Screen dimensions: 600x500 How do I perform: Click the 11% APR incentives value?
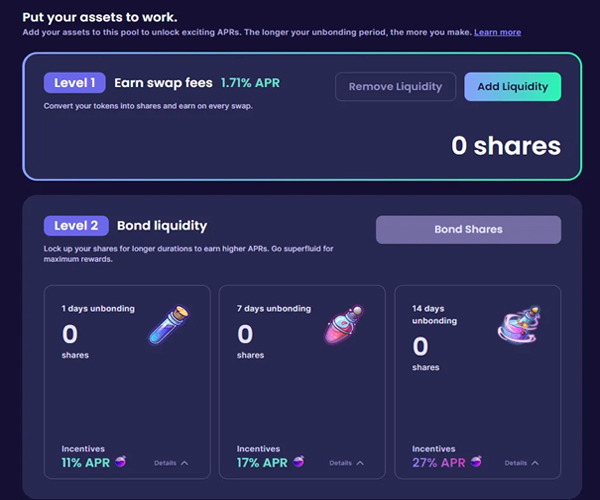pos(86,463)
